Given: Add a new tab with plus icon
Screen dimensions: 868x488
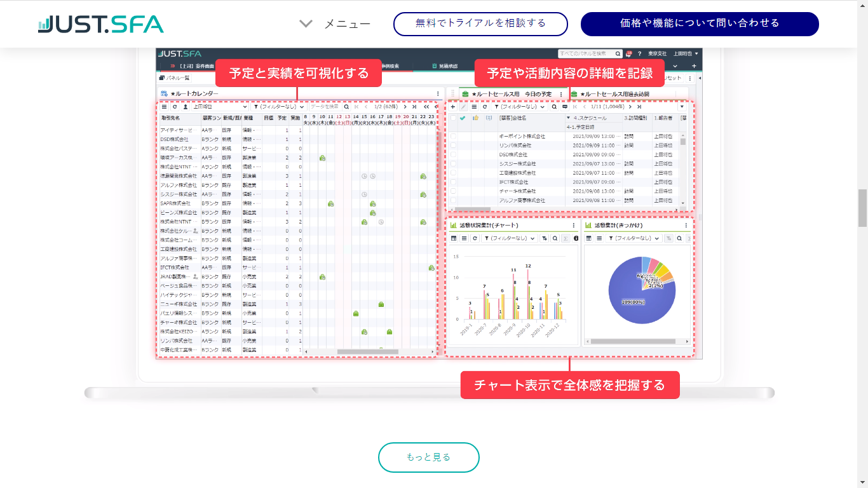Looking at the screenshot, I should point(694,66).
